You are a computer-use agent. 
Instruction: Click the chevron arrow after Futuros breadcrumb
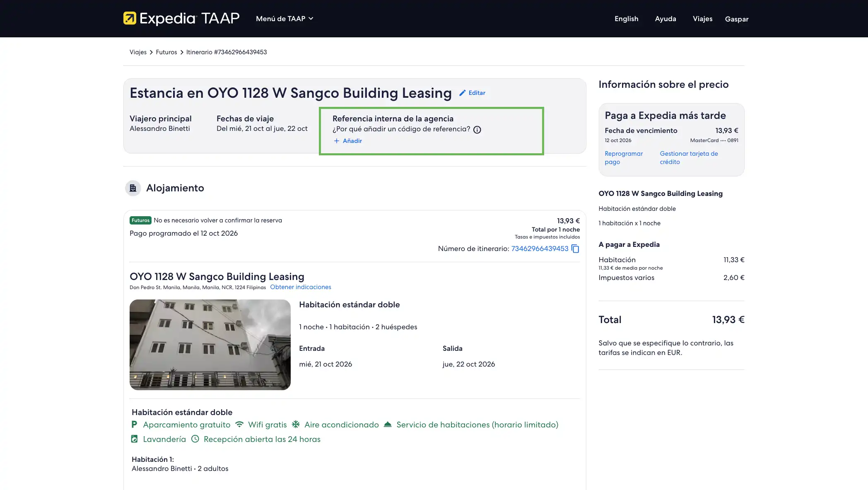[182, 52]
